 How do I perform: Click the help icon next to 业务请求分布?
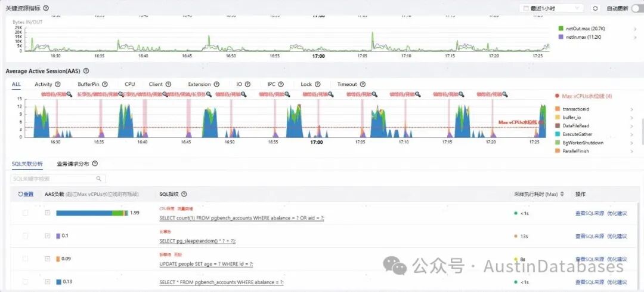click(x=95, y=164)
